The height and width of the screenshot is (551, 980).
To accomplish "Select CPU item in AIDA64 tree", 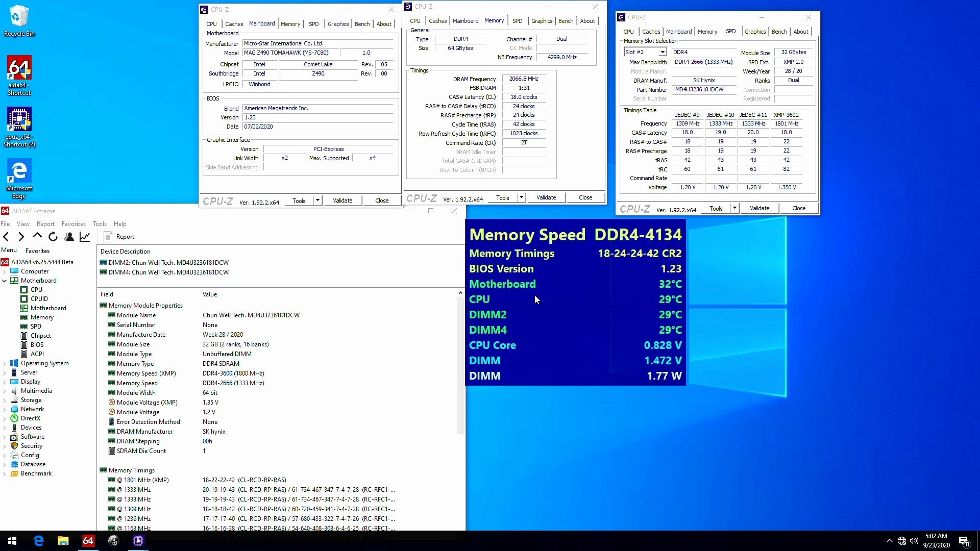I will 36,290.
